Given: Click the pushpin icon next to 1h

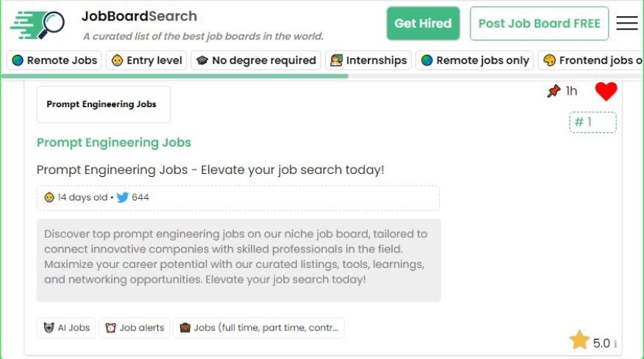Looking at the screenshot, I should [554, 91].
